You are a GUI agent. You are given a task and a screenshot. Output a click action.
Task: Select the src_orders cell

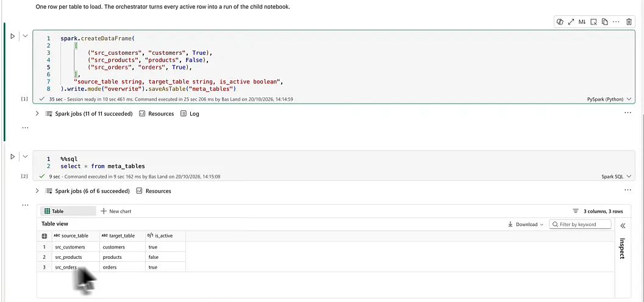(x=76, y=267)
